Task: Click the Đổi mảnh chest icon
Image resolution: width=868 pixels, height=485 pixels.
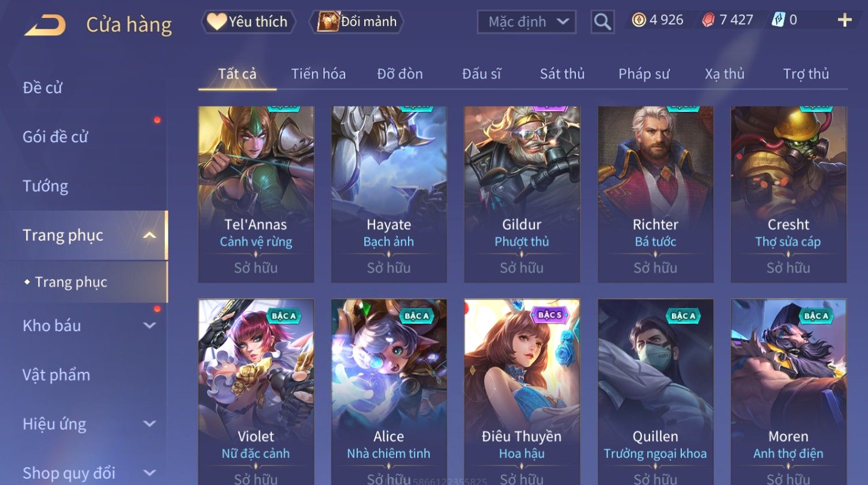Action: [328, 21]
